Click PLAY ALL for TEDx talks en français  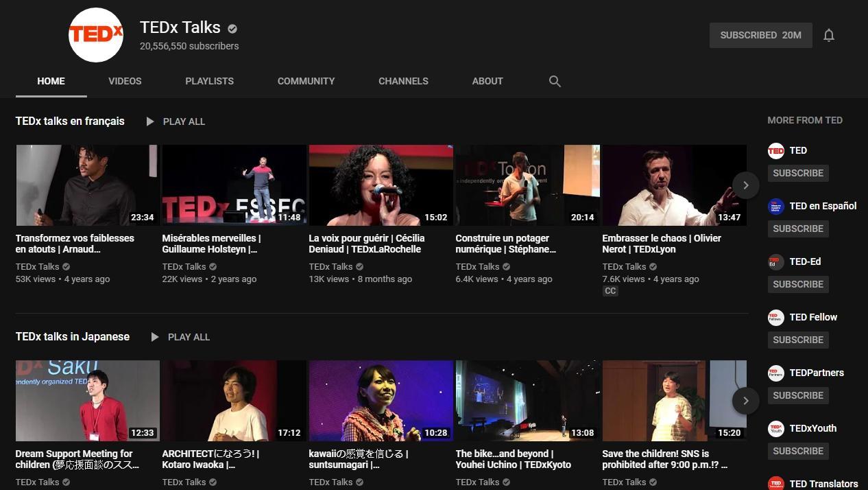184,121
